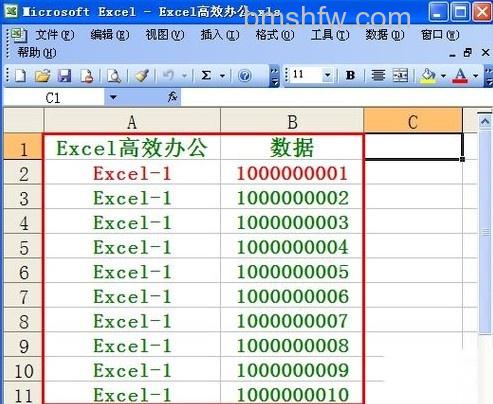This screenshot has width=493, height=404.
Task: Click the Merge and Center icon
Action: (400, 76)
